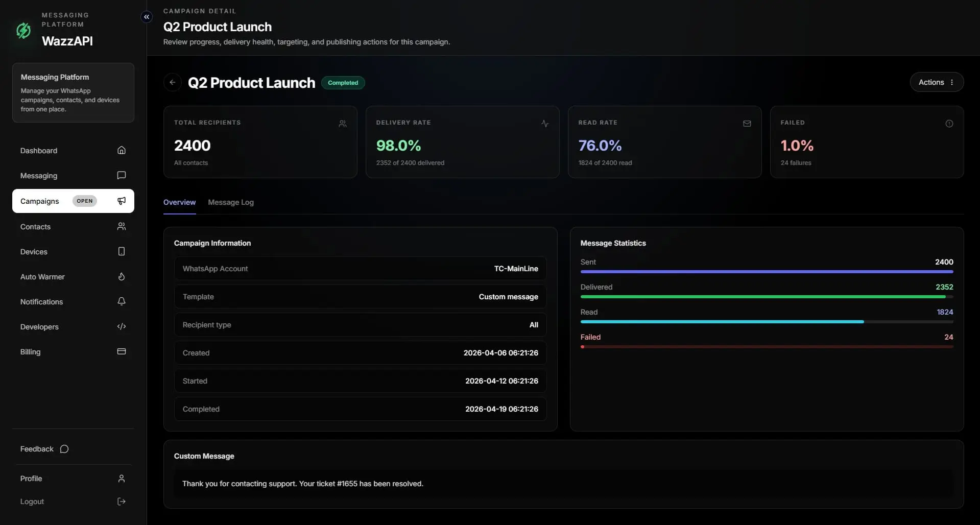Screen dimensions: 980x525
Task: Click the Recipient type All value
Action: point(534,325)
